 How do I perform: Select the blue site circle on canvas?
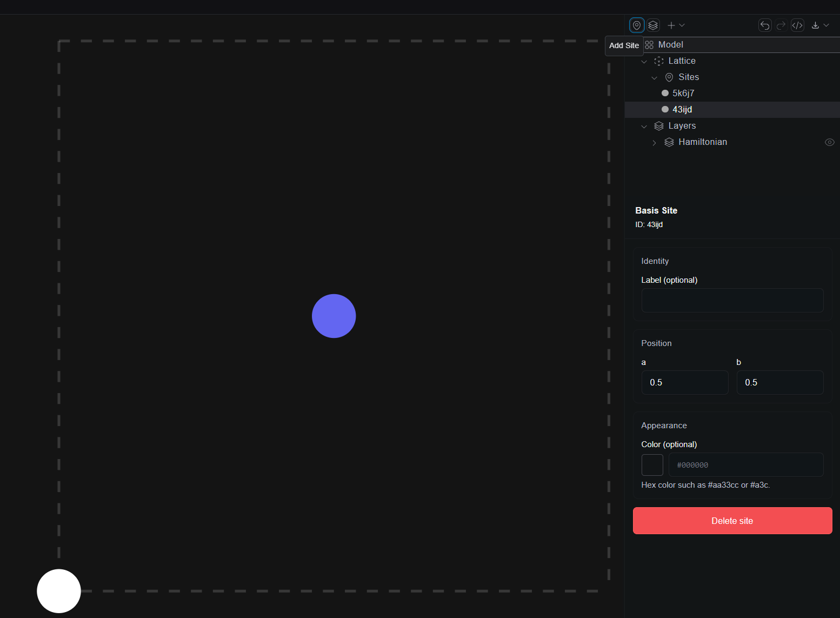click(x=334, y=316)
